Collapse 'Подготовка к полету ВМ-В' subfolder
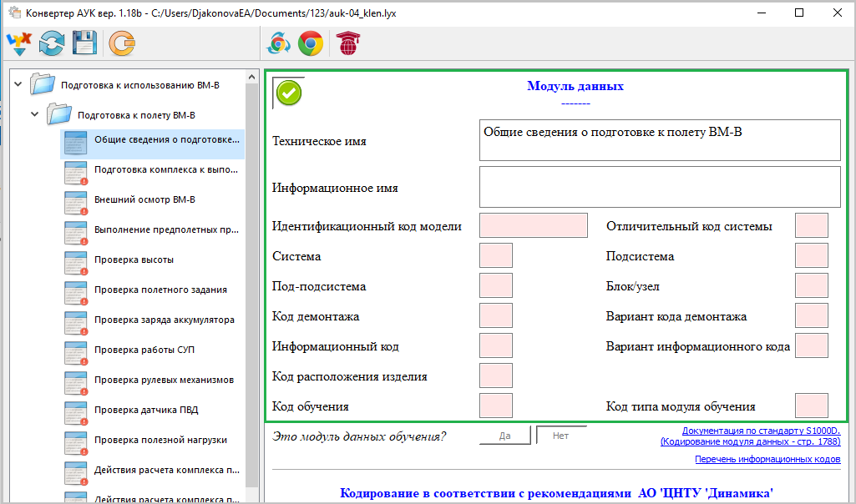856x504 pixels. pos(35,114)
